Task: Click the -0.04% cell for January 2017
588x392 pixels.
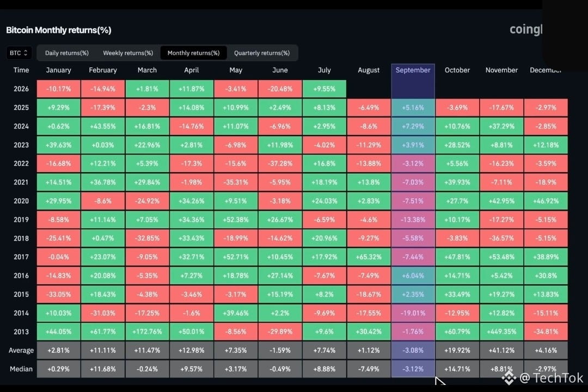Action: 58,257
